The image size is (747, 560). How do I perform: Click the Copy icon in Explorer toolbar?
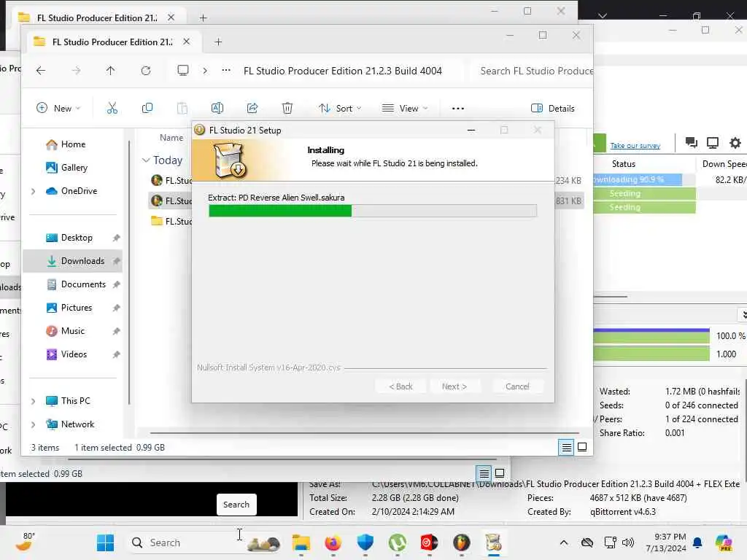point(147,109)
